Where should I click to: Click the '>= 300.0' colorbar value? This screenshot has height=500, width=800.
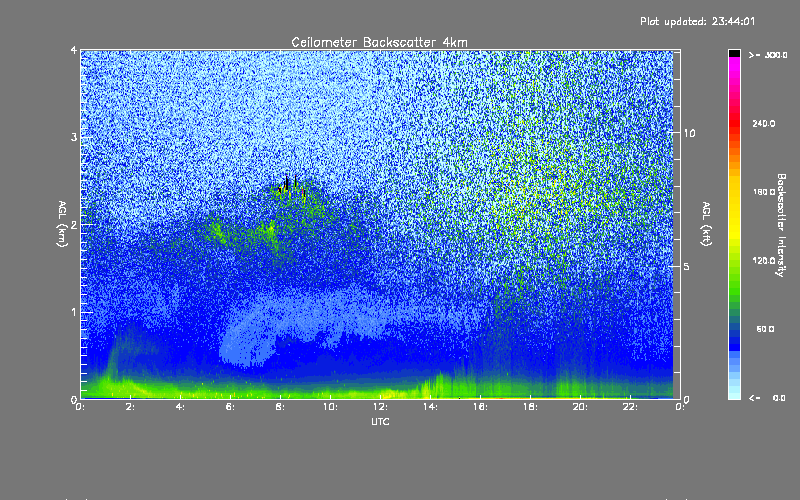[x=768, y=55]
